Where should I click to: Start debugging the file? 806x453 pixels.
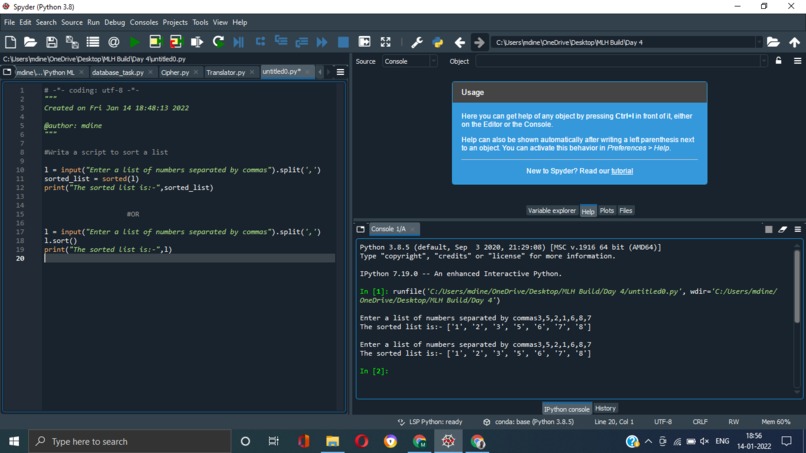coord(239,42)
